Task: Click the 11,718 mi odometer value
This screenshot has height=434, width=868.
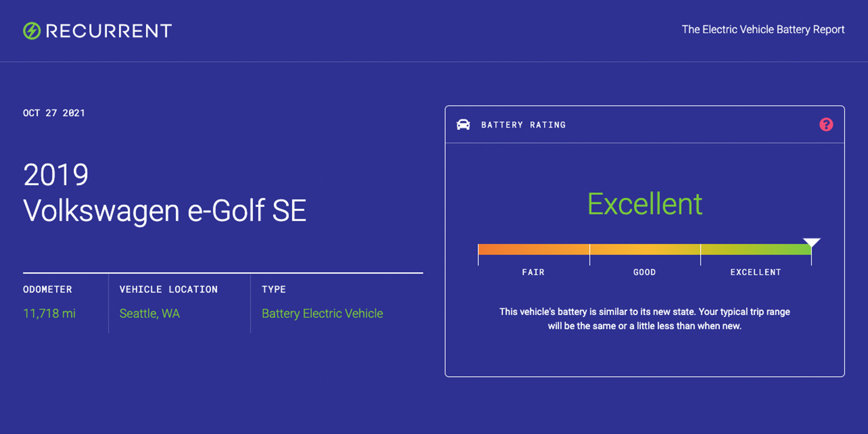Action: click(49, 313)
